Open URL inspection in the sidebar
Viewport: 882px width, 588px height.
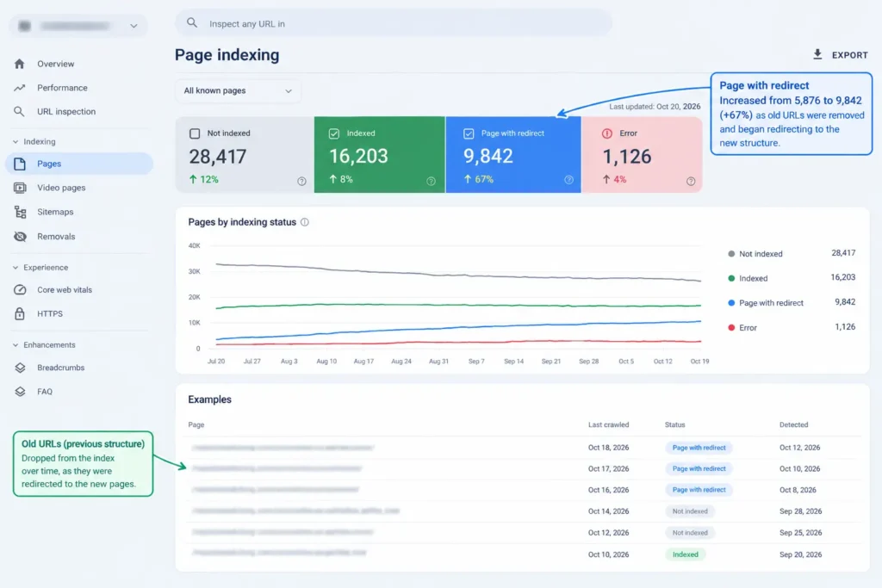pyautogui.click(x=66, y=111)
